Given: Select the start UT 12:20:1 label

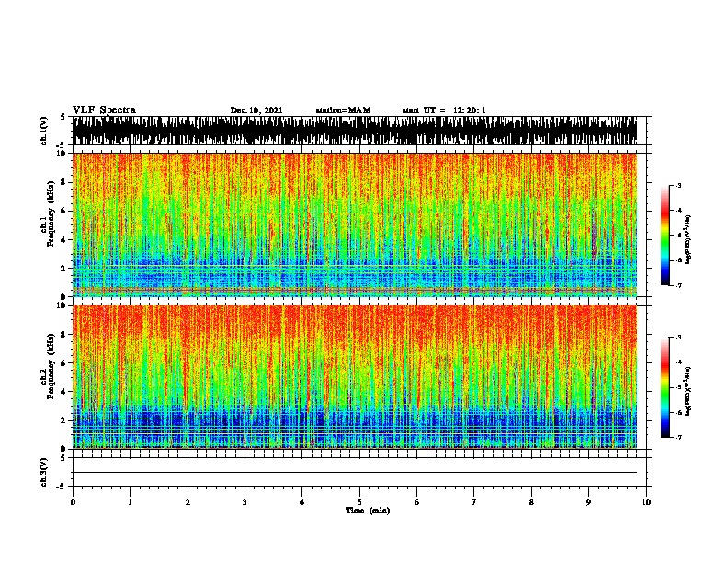Looking at the screenshot, I should pyautogui.click(x=444, y=110).
